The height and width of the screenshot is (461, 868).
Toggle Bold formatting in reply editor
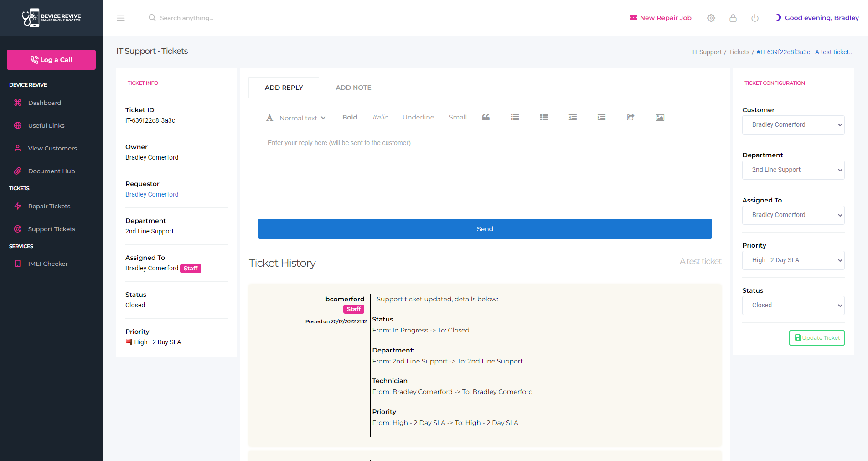point(350,118)
